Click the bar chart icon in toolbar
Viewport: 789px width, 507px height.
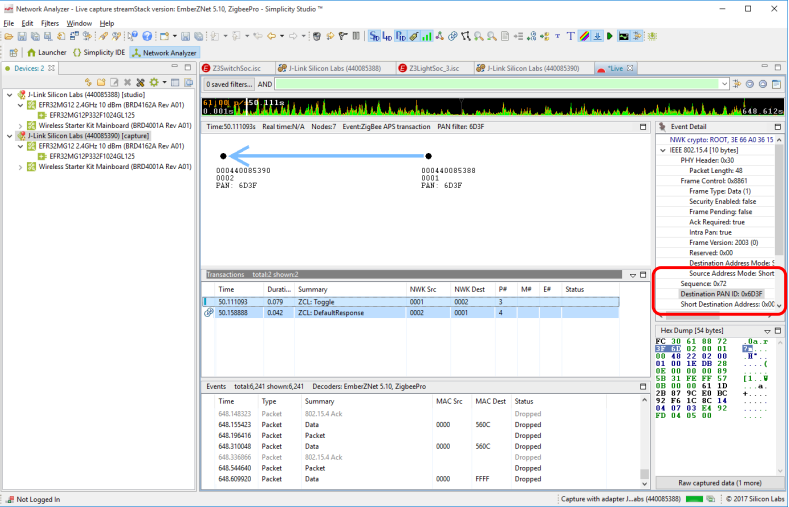click(x=427, y=36)
